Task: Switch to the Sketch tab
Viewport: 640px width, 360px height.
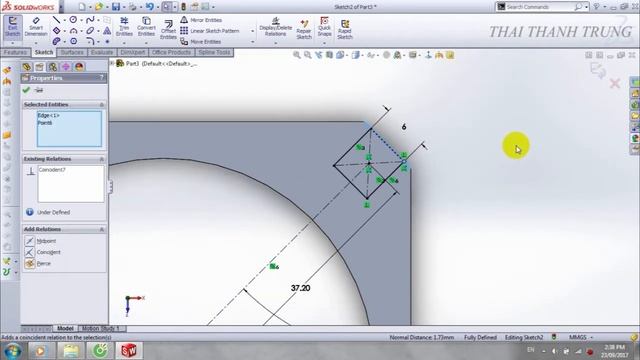Action: click(44, 52)
